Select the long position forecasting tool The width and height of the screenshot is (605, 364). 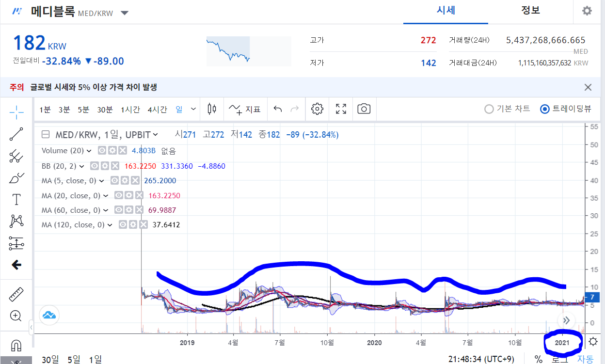point(16,243)
